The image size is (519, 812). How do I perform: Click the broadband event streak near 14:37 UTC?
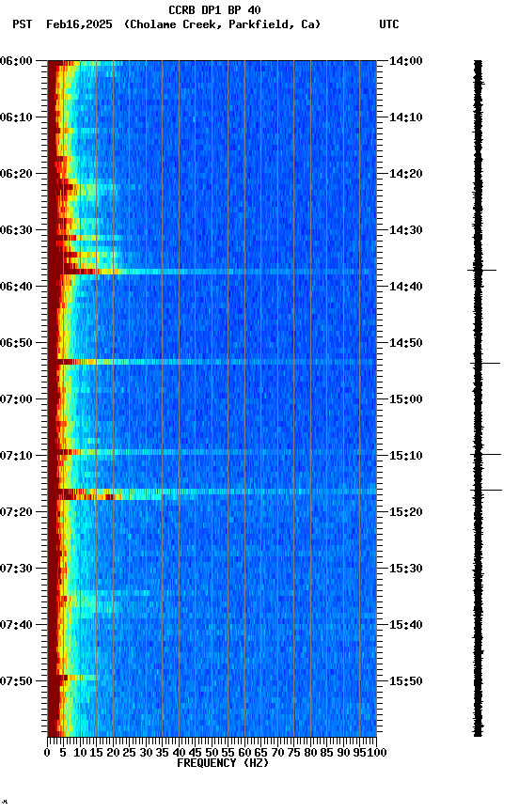pos(212,272)
